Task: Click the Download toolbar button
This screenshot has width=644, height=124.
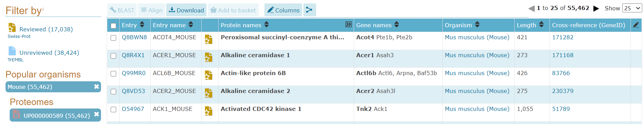Action: pos(186,10)
